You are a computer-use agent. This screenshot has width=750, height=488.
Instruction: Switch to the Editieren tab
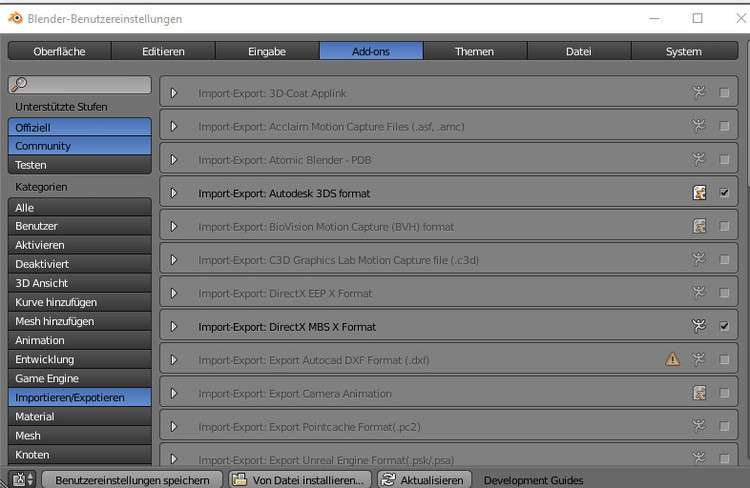click(x=163, y=51)
